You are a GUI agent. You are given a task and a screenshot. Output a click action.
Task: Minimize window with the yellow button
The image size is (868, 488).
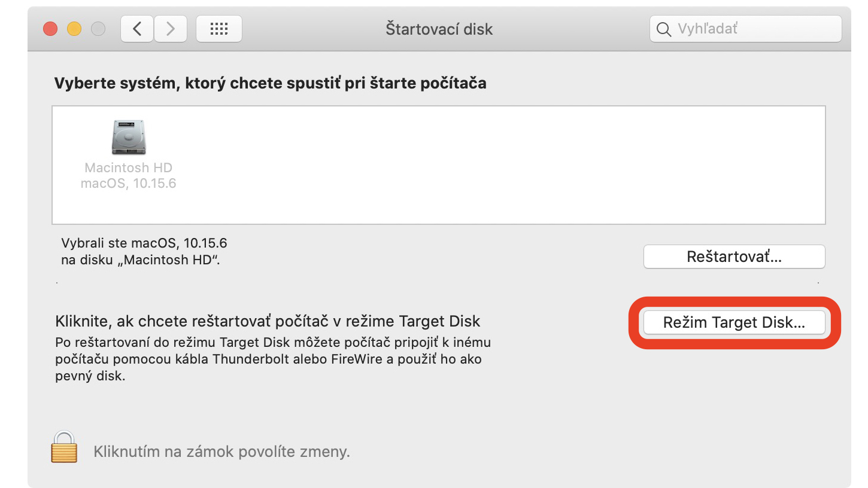click(x=74, y=29)
